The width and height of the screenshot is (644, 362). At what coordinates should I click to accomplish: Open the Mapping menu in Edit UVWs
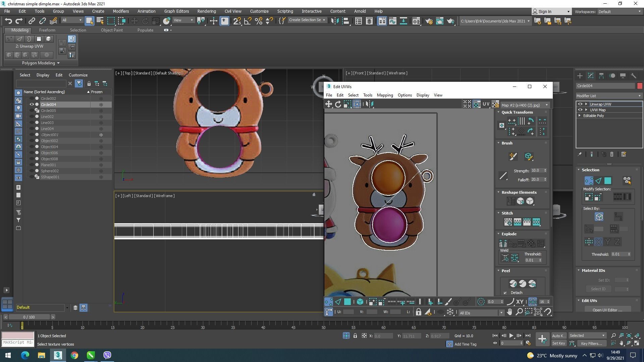coord(385,95)
